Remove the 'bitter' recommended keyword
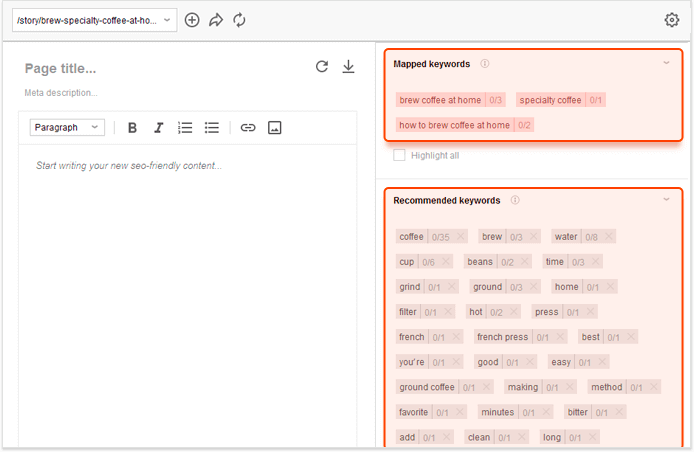Viewport: 694px width, 452px height. pos(619,413)
